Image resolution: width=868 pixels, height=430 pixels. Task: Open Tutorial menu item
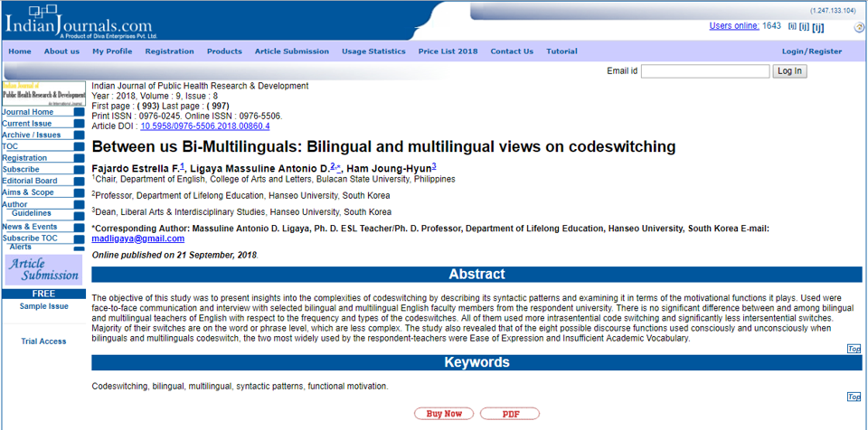(561, 51)
